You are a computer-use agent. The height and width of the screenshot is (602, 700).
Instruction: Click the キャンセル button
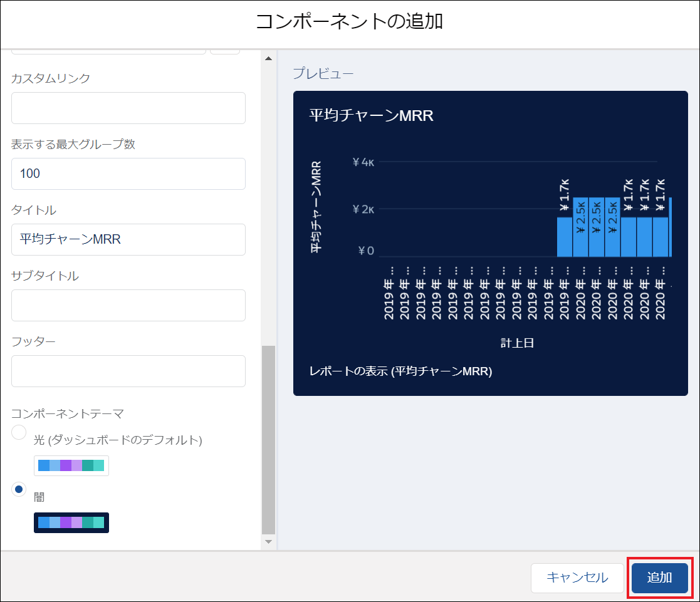pos(577,578)
